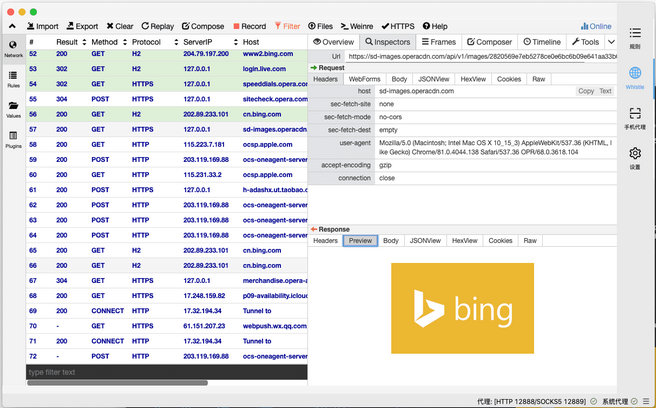This screenshot has width=656, height=408.
Task: Select the Response Preview tab
Action: coord(360,241)
